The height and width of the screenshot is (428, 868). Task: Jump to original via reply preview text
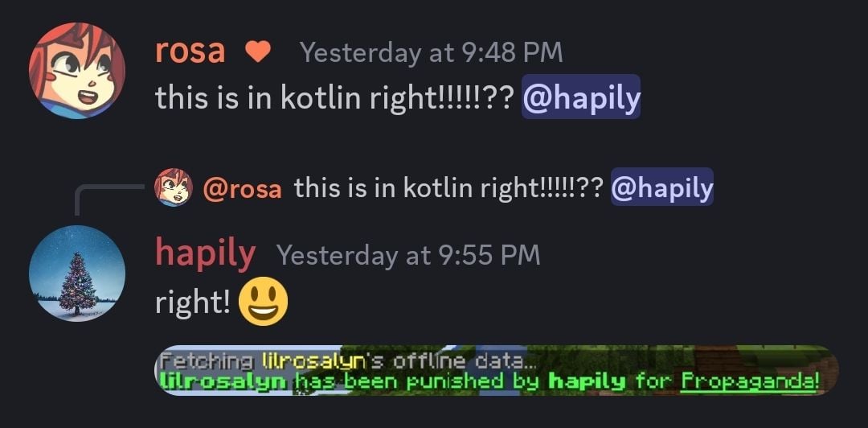(x=448, y=188)
